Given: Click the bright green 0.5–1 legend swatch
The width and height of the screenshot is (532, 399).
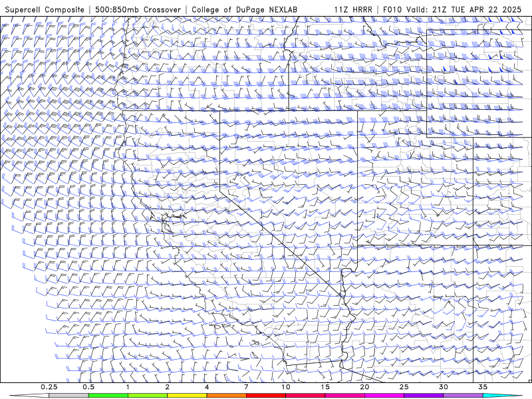Looking at the screenshot, I should tap(108, 396).
